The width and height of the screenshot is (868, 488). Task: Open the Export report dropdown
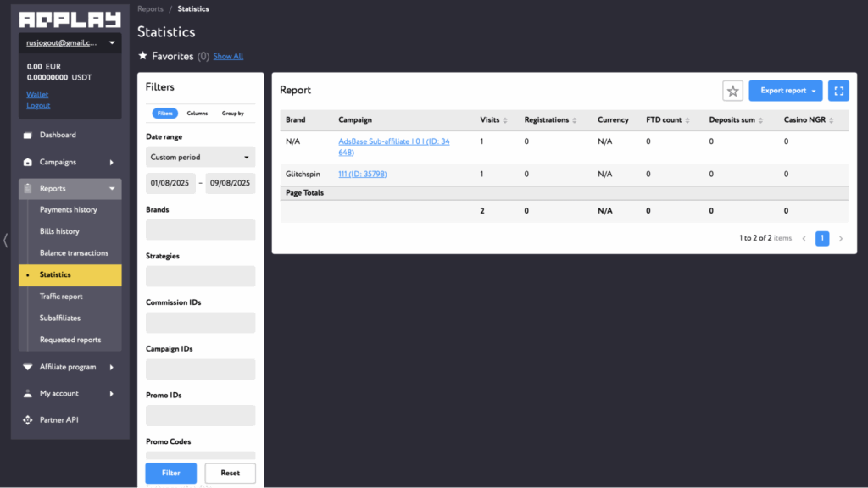pyautogui.click(x=785, y=91)
